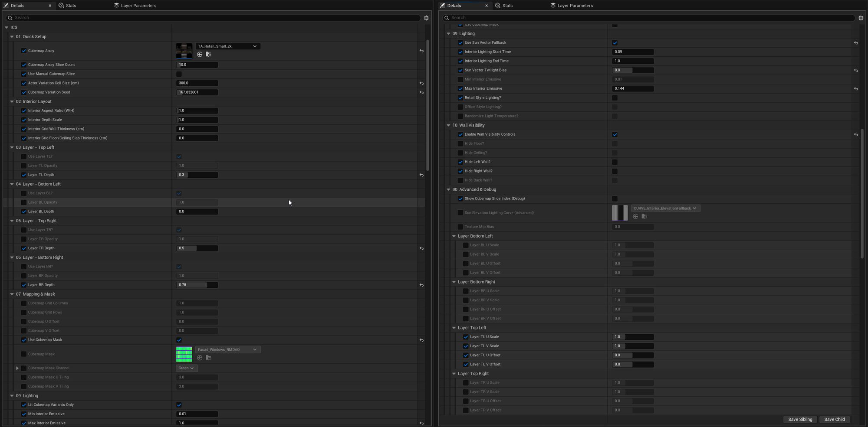Toggle Use Manual Cubemap Slice value checkbox
The height and width of the screenshot is (427, 868).
point(179,74)
